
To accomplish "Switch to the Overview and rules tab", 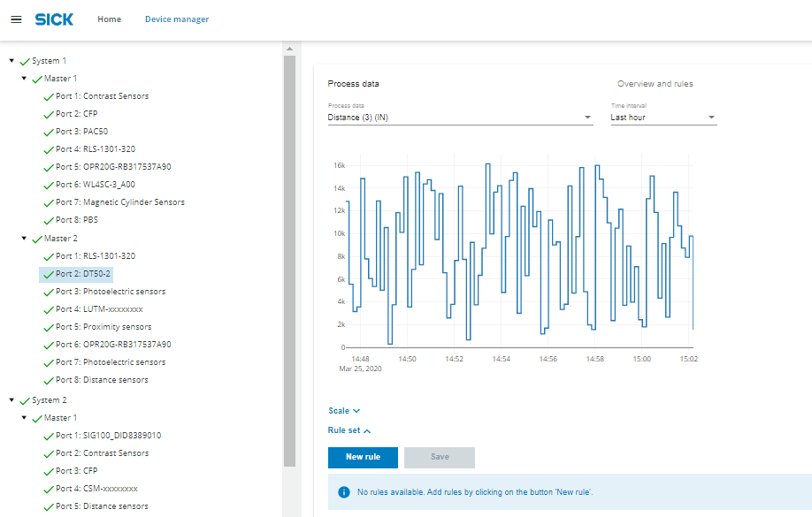I will click(655, 84).
